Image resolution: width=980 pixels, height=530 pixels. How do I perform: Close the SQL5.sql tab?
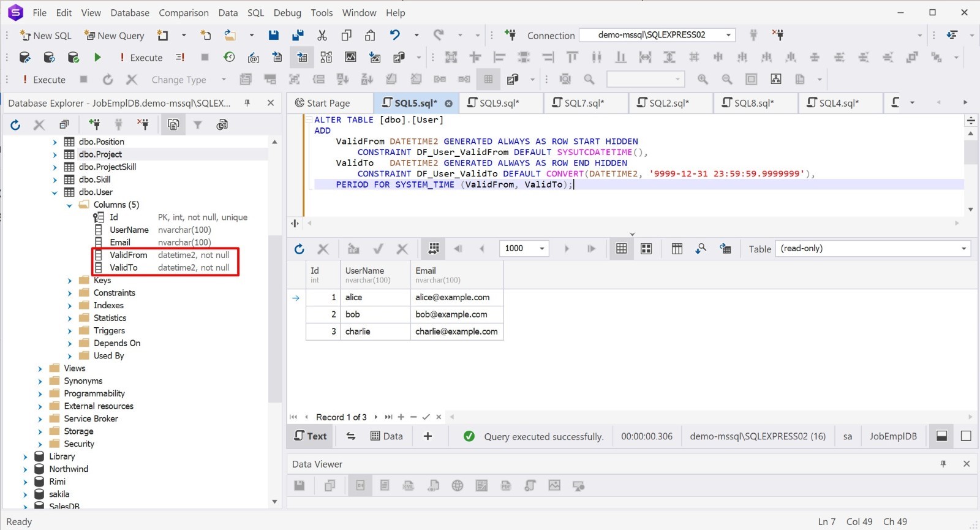[x=448, y=104]
